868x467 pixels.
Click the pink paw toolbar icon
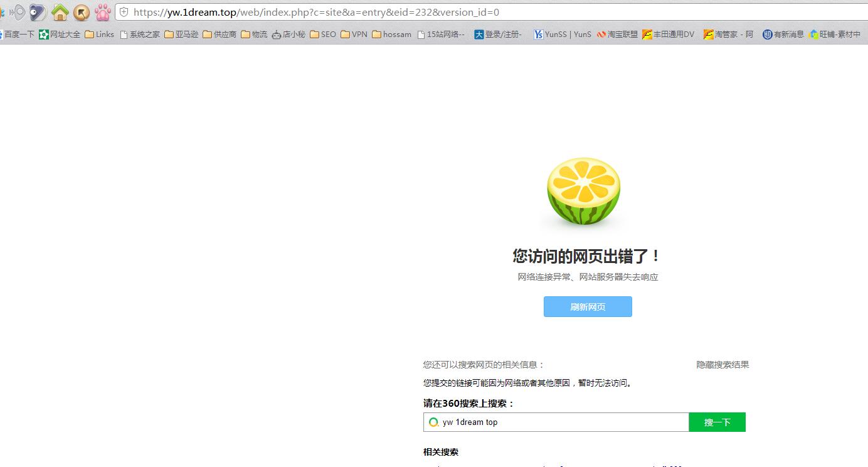tap(103, 12)
